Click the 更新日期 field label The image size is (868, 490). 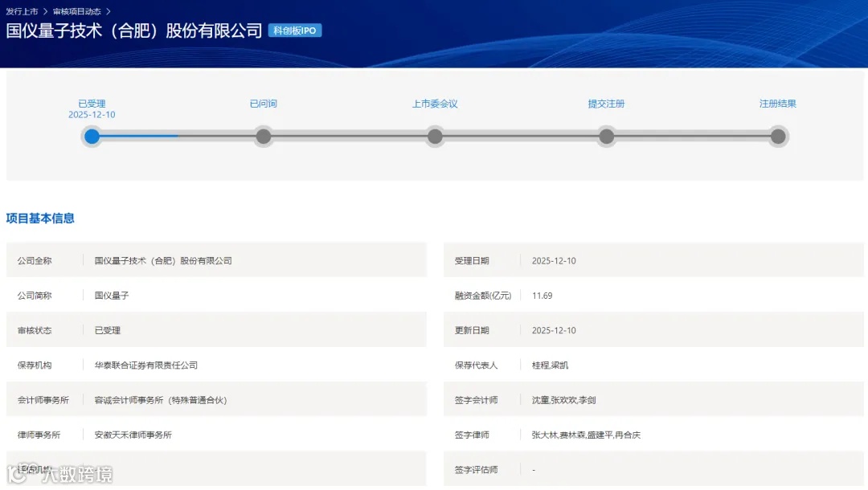point(472,330)
